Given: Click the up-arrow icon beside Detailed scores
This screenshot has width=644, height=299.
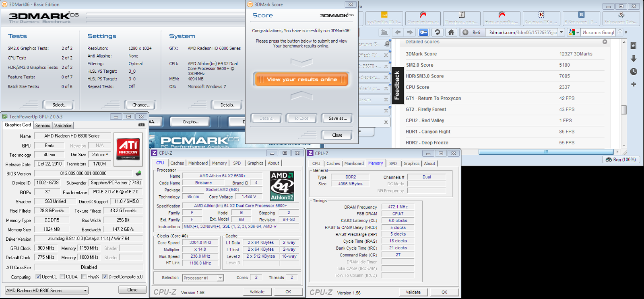Looking at the screenshot, I should click(605, 42).
